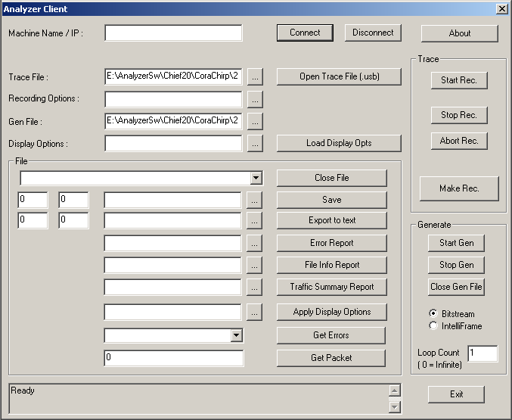Browse path for Export to text row
The image size is (512, 420).
click(254, 221)
